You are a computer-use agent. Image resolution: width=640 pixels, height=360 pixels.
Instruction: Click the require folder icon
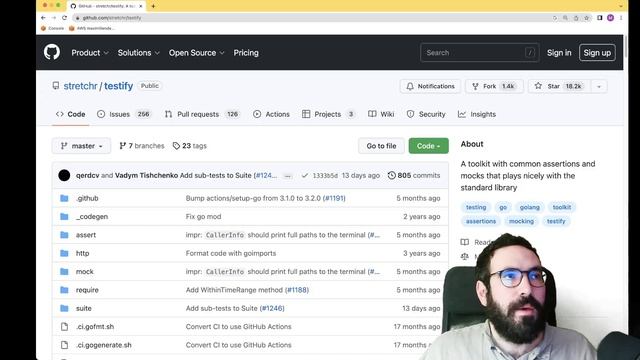click(64, 290)
